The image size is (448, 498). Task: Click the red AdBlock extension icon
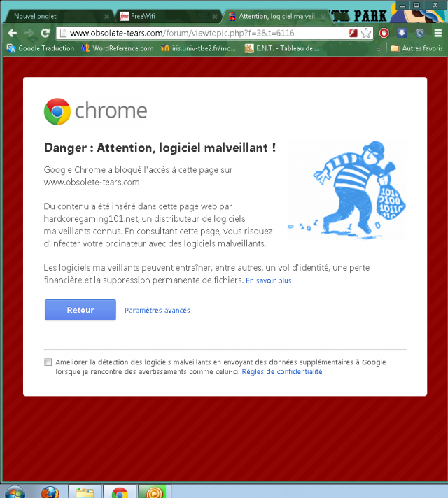[x=384, y=33]
